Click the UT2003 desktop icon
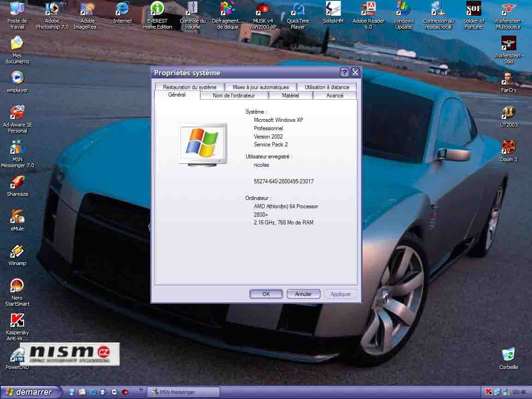 (508, 117)
